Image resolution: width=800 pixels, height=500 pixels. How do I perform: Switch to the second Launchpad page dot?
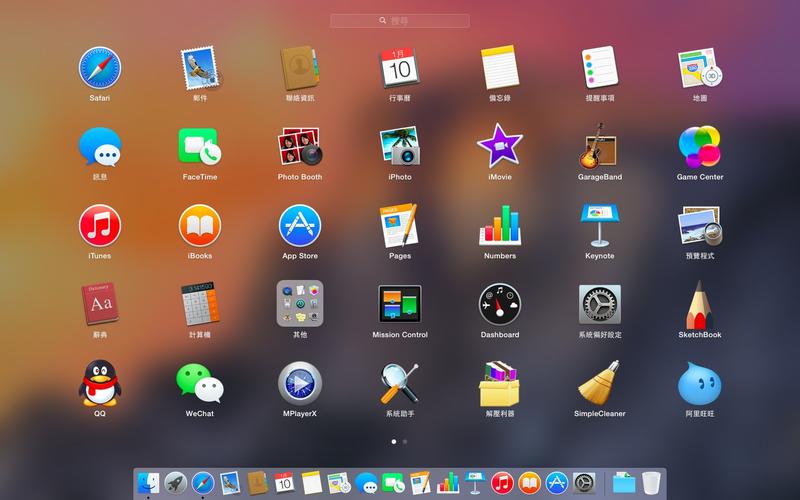[405, 441]
